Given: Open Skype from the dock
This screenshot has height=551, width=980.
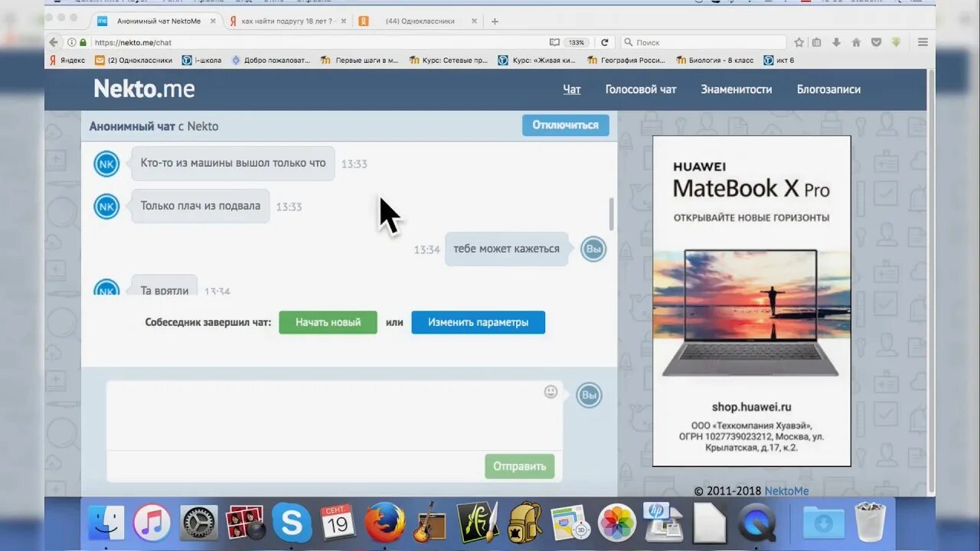Looking at the screenshot, I should (x=292, y=523).
